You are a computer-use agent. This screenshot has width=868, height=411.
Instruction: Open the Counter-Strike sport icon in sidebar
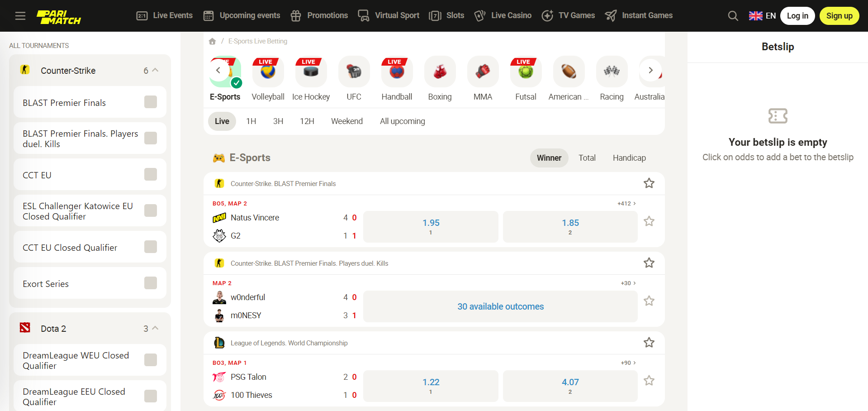[x=25, y=70]
